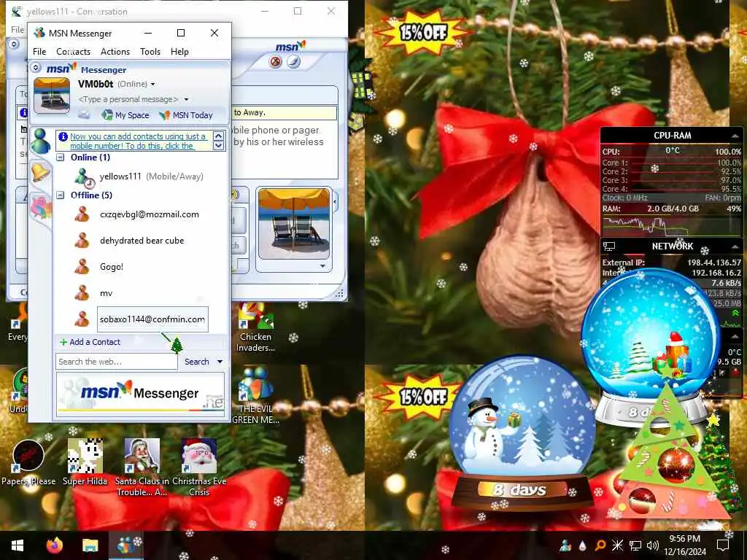Viewport: 747px width, 560px height.
Task: Collapse the NETWORK widget header arrow
Action: tap(736, 246)
